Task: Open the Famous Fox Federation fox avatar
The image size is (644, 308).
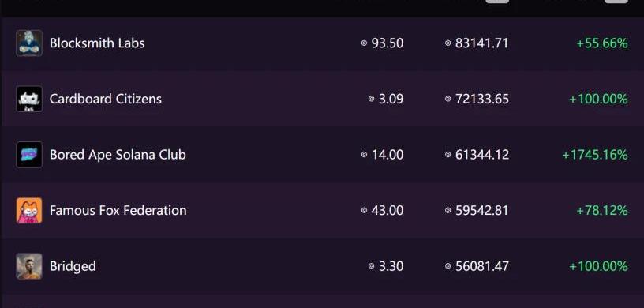Action: [29, 211]
